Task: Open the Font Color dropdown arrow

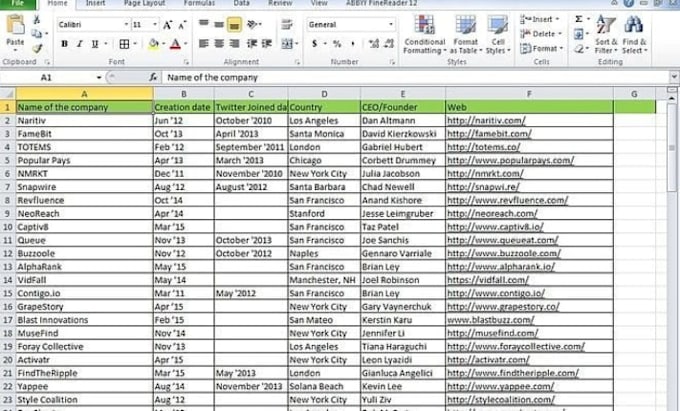Action: coord(186,44)
